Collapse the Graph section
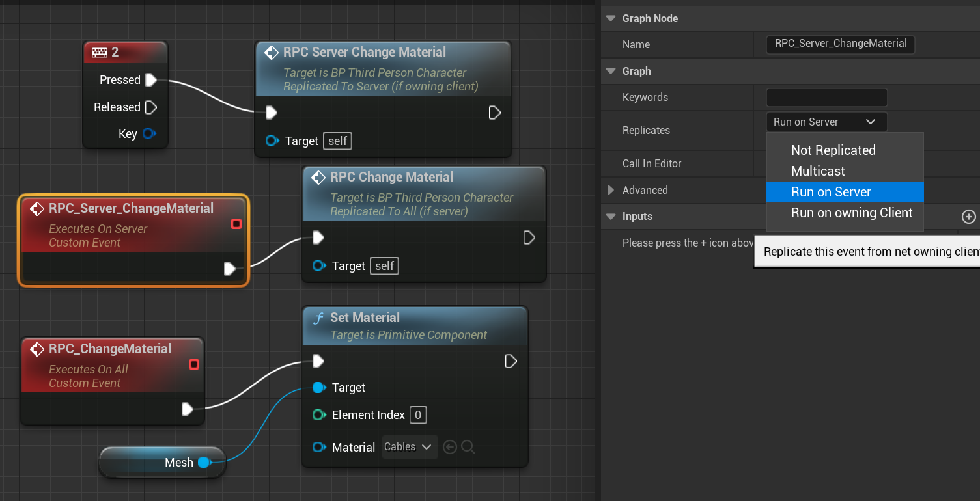This screenshot has height=501, width=980. [611, 71]
